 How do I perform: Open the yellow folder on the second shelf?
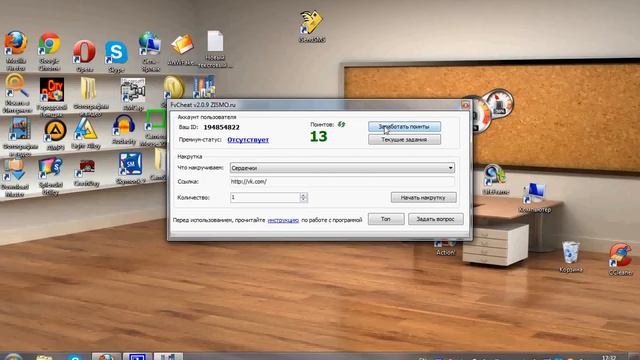(x=88, y=89)
